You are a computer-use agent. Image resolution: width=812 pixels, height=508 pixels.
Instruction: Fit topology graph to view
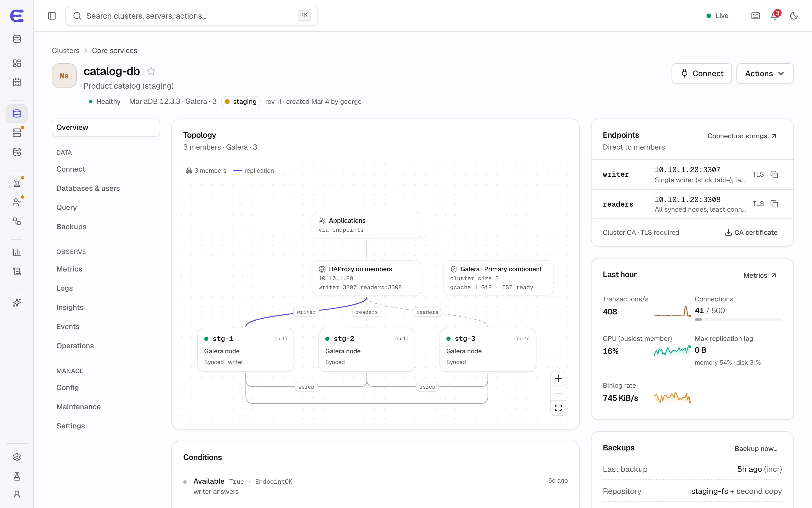pos(558,408)
